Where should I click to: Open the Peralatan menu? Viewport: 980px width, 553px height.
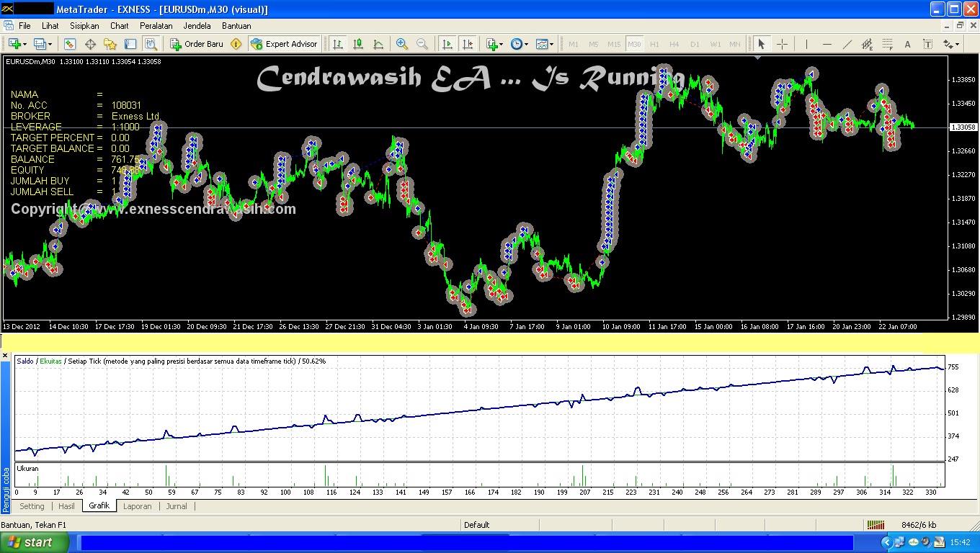pyautogui.click(x=156, y=26)
